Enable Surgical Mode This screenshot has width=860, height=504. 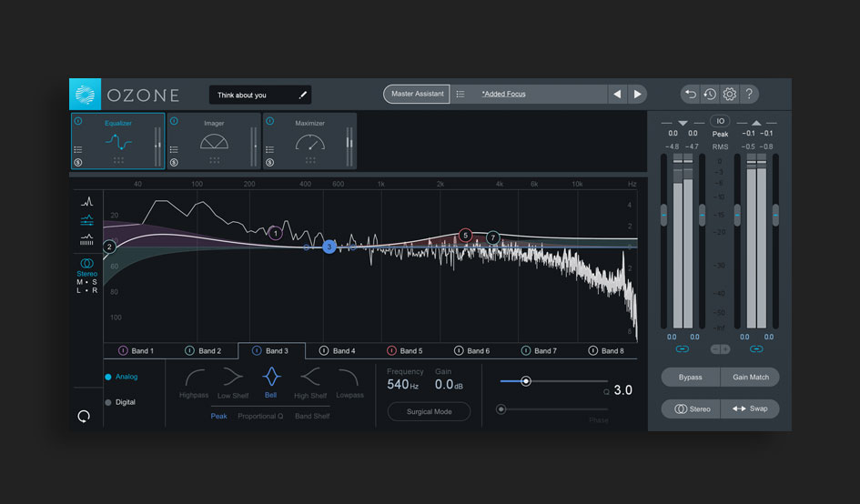click(429, 411)
